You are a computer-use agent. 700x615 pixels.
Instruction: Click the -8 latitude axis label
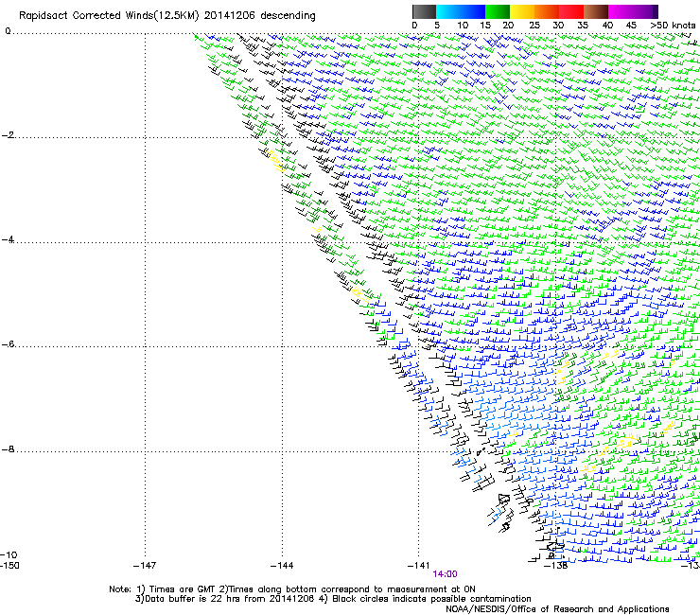pyautogui.click(x=8, y=449)
